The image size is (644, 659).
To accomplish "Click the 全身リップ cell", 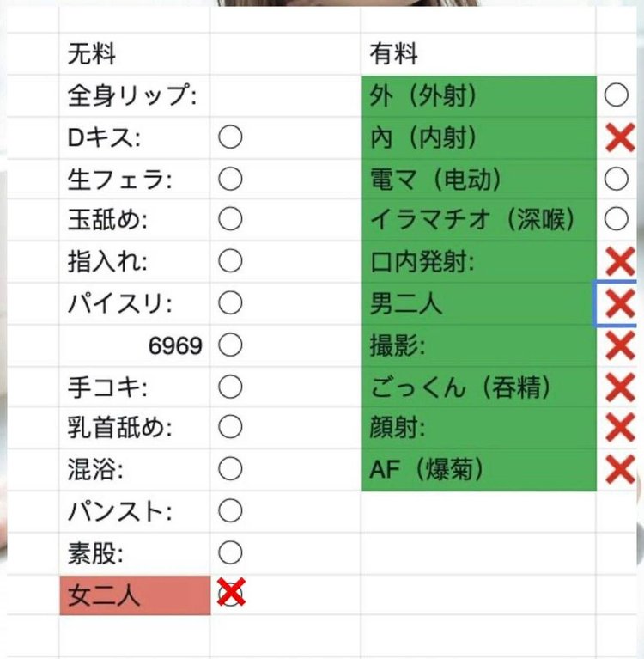I will (x=135, y=95).
